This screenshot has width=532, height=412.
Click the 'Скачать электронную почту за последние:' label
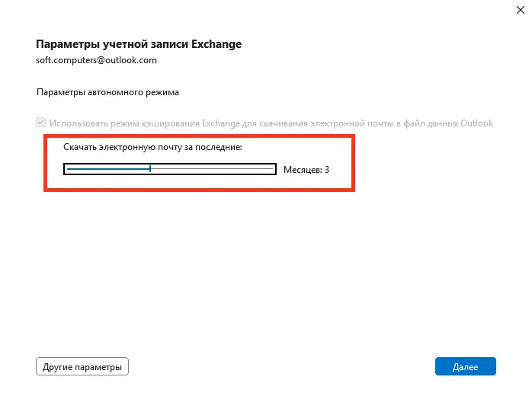(152, 147)
